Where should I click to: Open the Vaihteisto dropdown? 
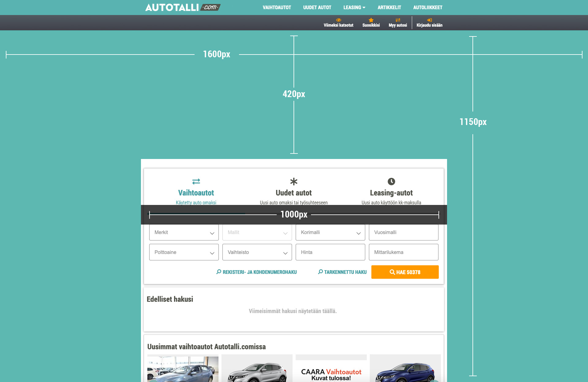[257, 252]
